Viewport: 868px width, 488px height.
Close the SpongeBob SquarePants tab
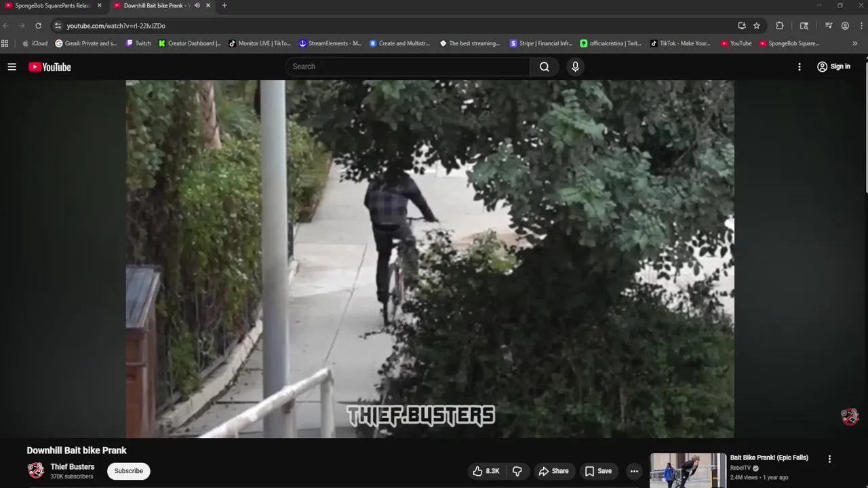(x=99, y=5)
